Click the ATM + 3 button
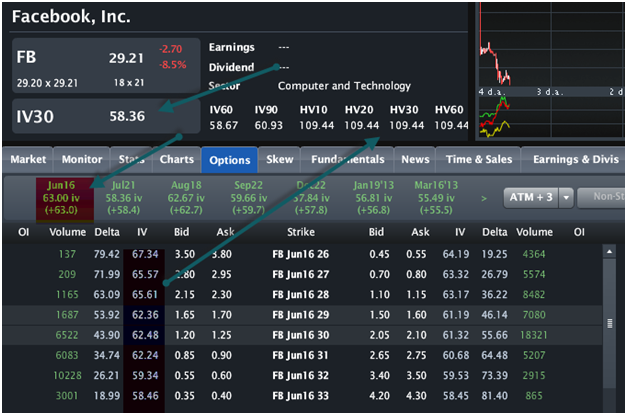 pyautogui.click(x=531, y=197)
